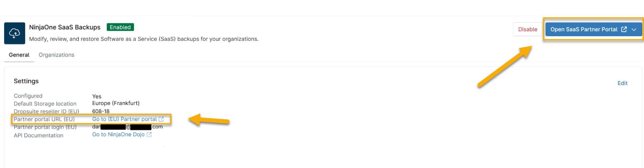Select the Dropsuite reseller ID value 608-18
The height and width of the screenshot is (168, 644).
tap(101, 112)
